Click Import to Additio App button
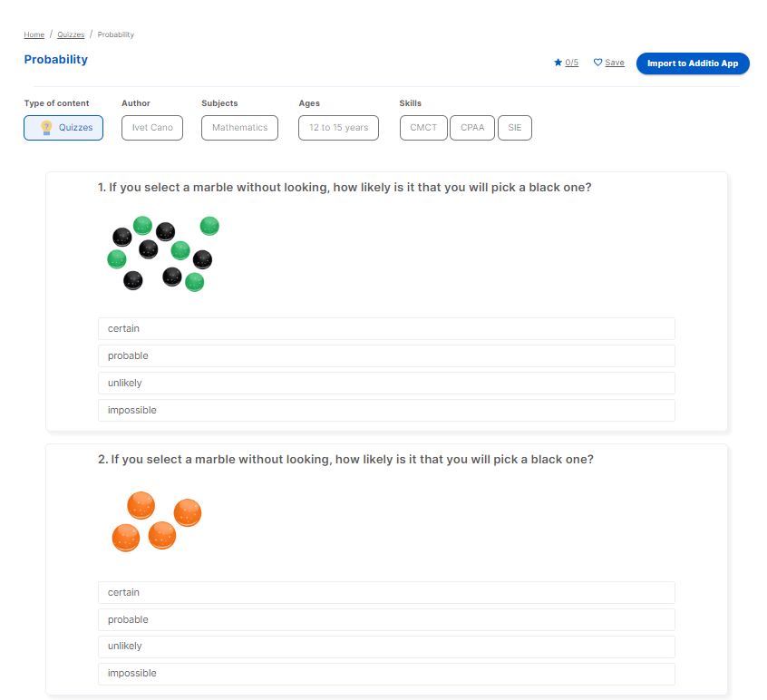The width and height of the screenshot is (767, 700). (x=693, y=63)
